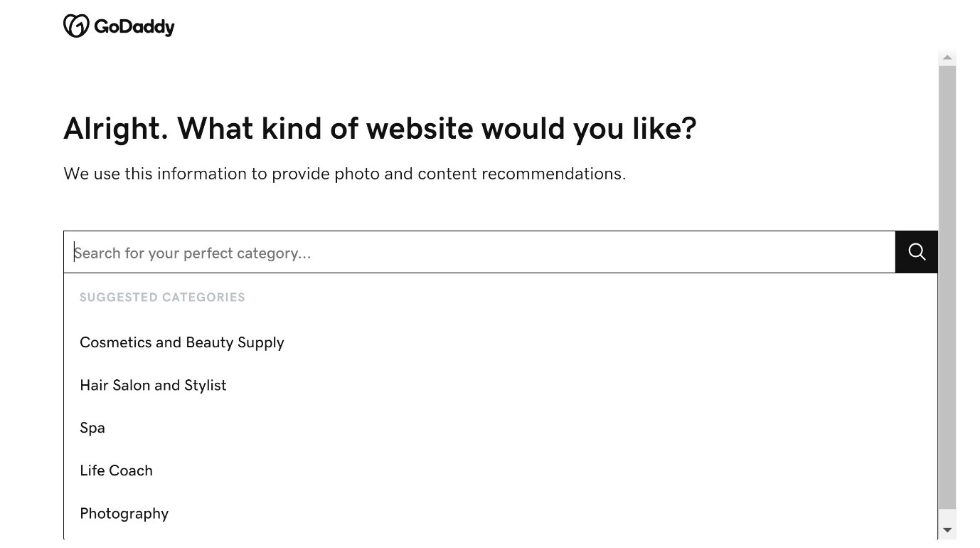Select Cosmetics and Beauty Supply category
The width and height of the screenshot is (980, 548).
(x=181, y=342)
